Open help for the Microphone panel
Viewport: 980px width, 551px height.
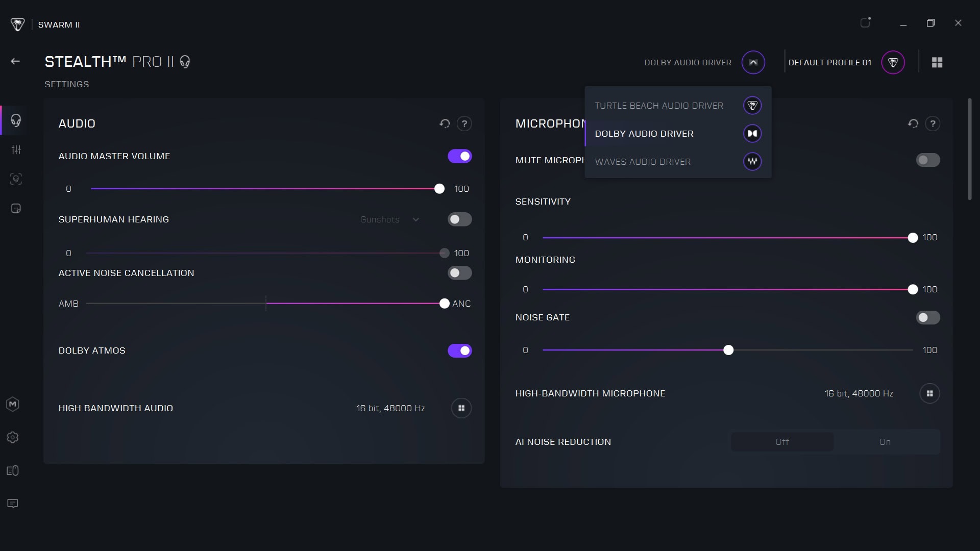coord(933,123)
